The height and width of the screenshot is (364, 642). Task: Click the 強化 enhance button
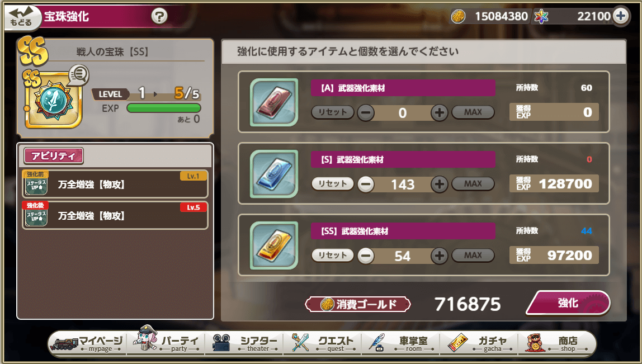[x=568, y=303]
